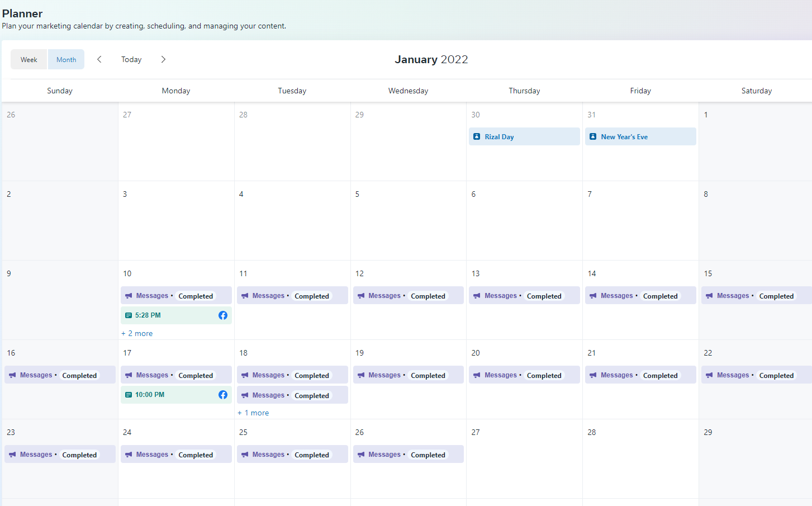The width and height of the screenshot is (812, 506).
Task: Click megaphone icon on the 14th
Action: click(593, 296)
